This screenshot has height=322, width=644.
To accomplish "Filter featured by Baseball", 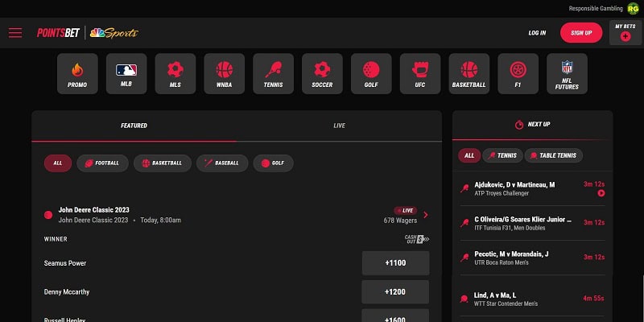I will [x=222, y=163].
